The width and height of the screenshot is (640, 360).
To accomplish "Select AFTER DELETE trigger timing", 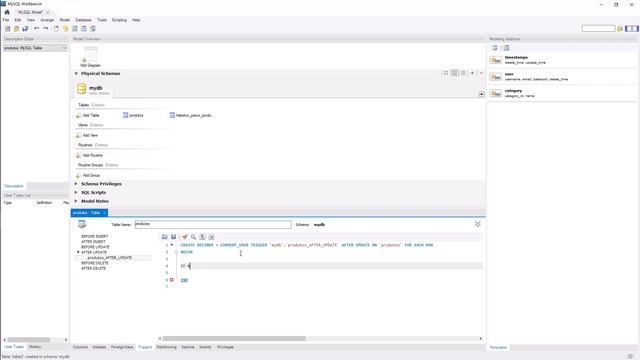I will (x=93, y=268).
